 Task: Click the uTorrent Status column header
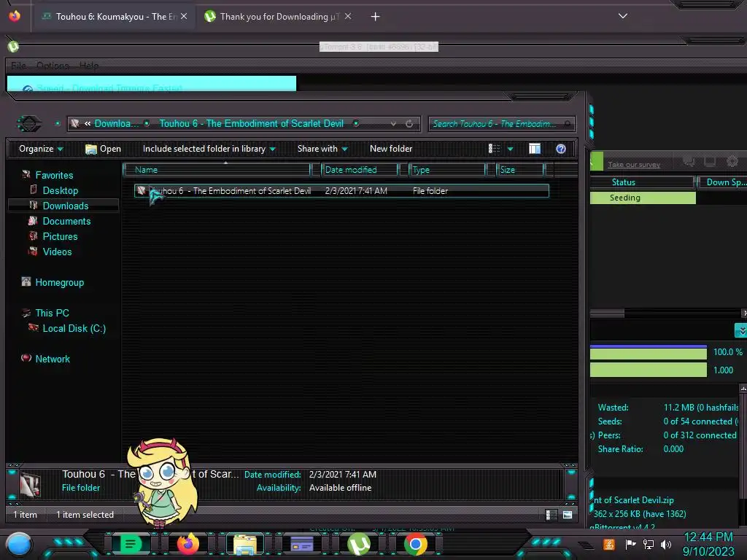(x=642, y=182)
